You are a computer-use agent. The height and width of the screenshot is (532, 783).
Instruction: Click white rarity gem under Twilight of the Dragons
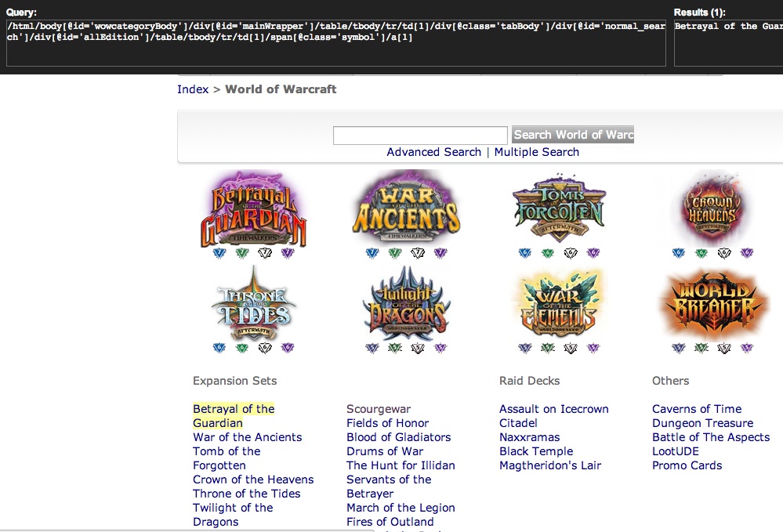[418, 348]
